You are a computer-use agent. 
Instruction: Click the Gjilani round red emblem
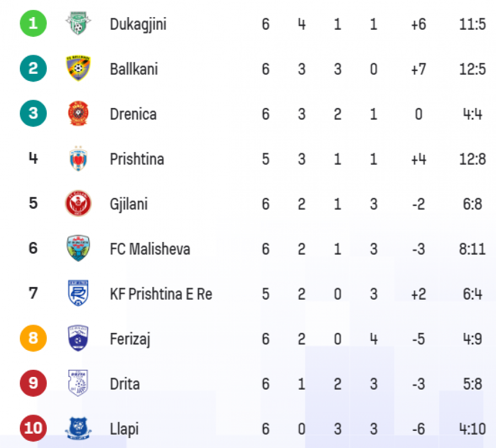click(78, 203)
